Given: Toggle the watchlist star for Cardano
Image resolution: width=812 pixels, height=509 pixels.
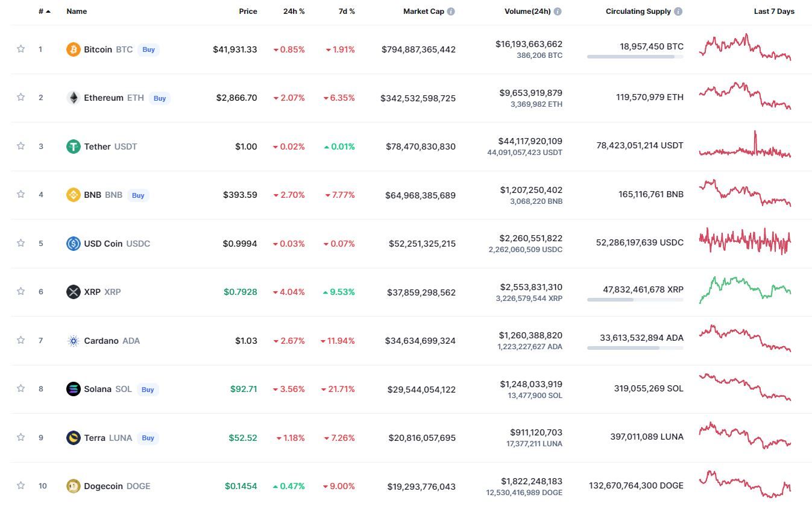Looking at the screenshot, I should click(x=21, y=340).
